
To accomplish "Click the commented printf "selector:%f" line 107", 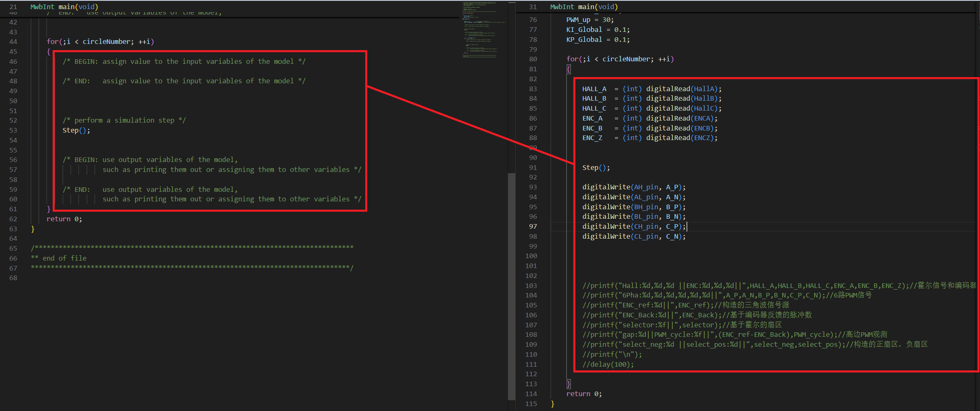I will (x=682, y=325).
